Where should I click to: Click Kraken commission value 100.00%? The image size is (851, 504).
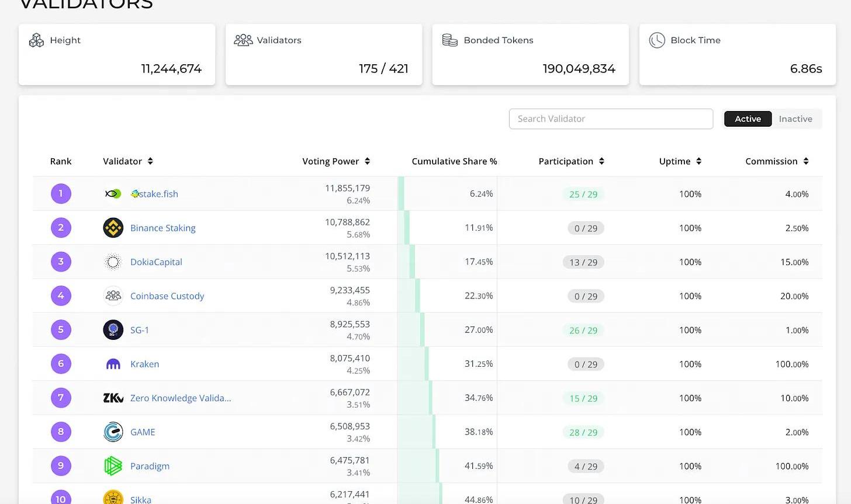click(792, 364)
